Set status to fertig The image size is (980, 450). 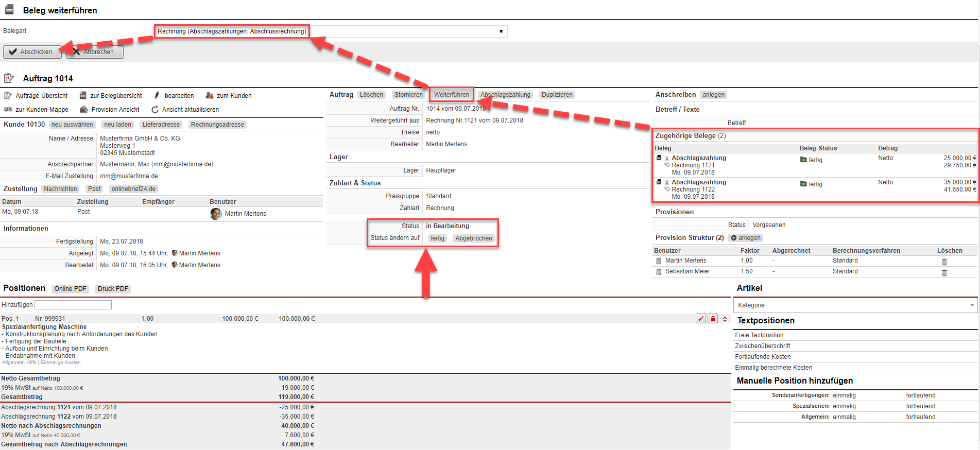437,238
